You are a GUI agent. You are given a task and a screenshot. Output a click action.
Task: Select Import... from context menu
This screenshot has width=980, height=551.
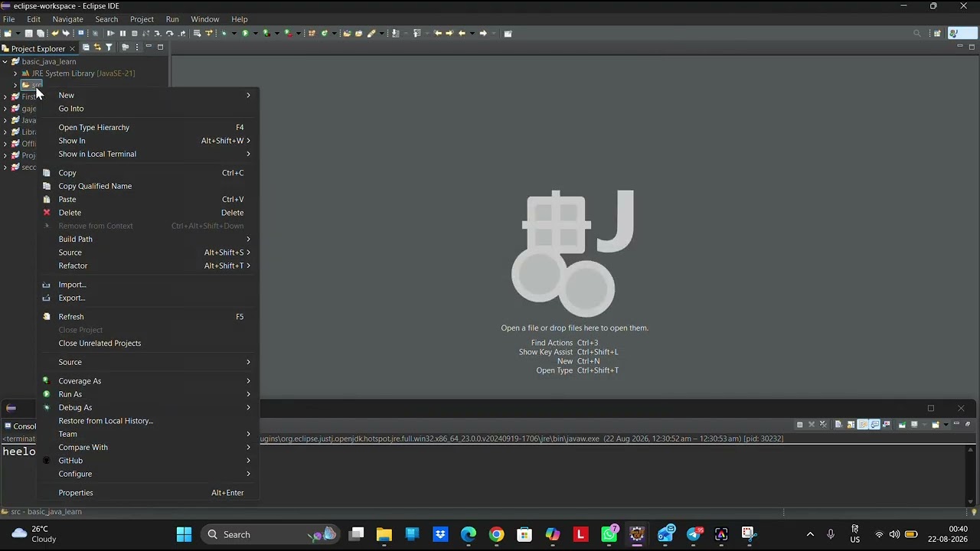click(x=149, y=285)
